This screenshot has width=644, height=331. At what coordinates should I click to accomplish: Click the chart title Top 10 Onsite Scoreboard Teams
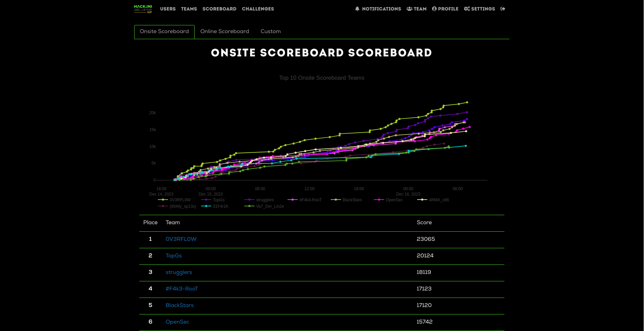[x=321, y=78]
